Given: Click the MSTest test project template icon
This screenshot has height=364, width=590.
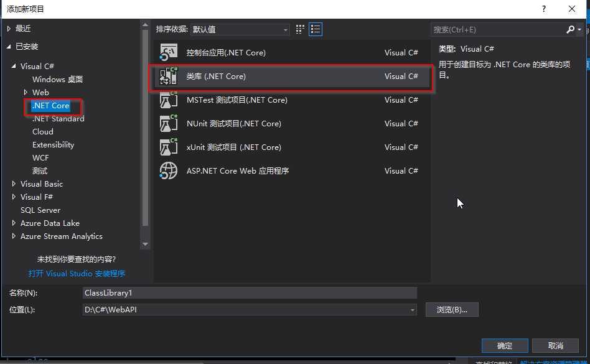Looking at the screenshot, I should click(168, 100).
